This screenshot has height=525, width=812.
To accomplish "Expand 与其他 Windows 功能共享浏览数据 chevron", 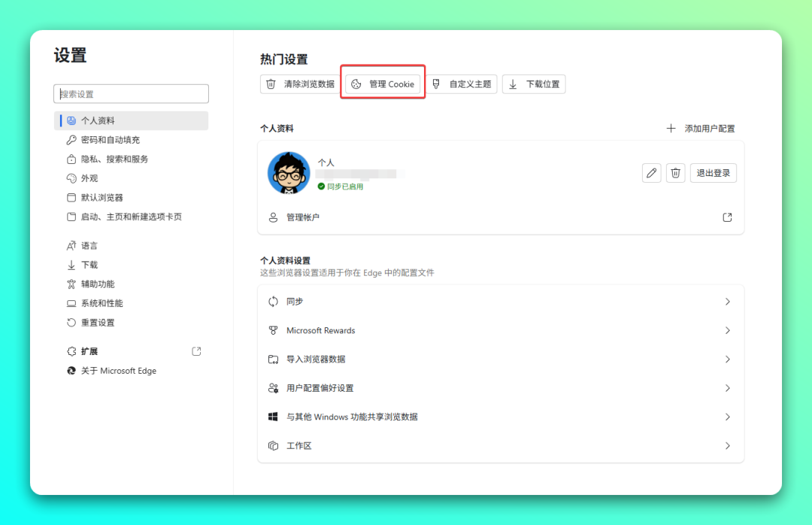I will point(728,417).
